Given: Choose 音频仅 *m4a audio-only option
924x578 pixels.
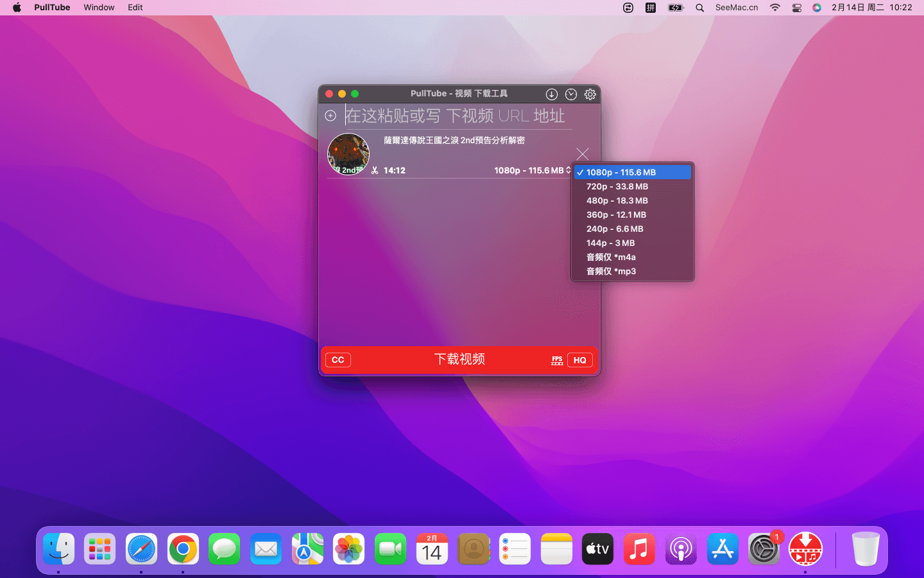Looking at the screenshot, I should coord(633,257).
